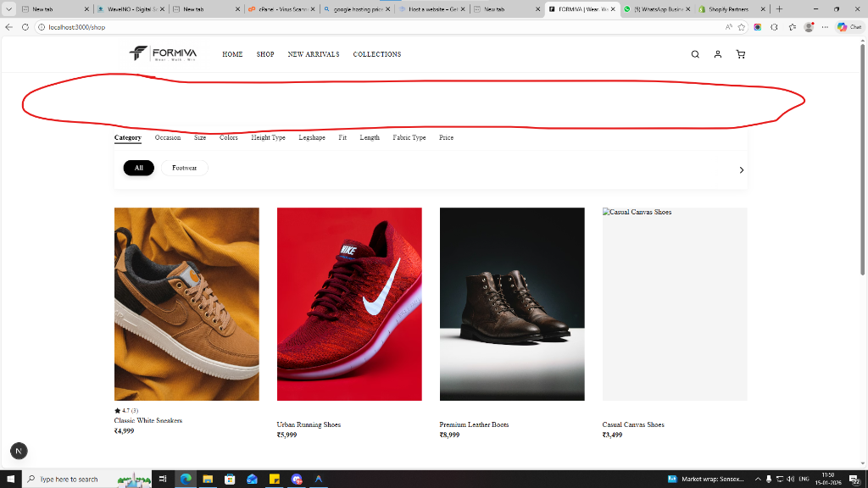Screen dimensions: 868x488
Task: Click the Urban Running Shoes product image
Action: (349, 303)
